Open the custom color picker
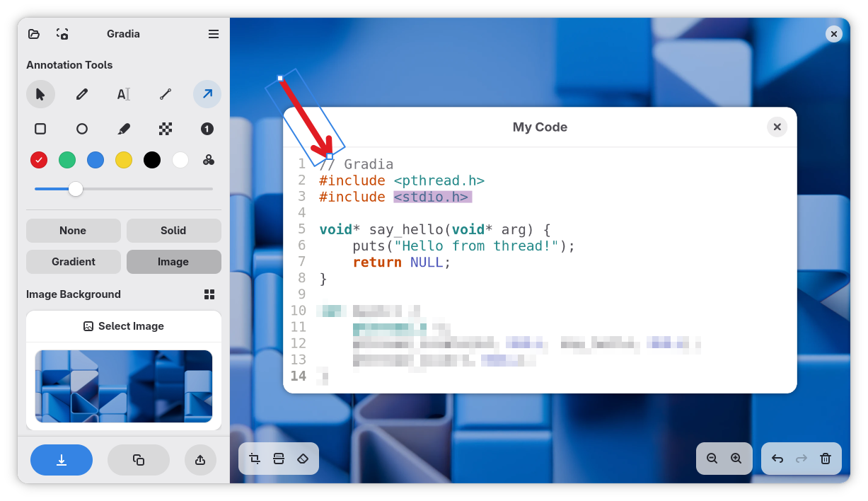Viewport: 868px width, 501px height. (x=209, y=161)
